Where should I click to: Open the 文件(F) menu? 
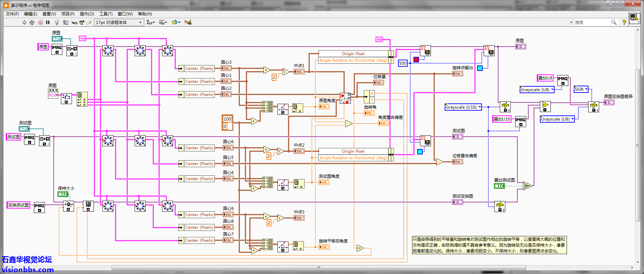[x=12, y=14]
